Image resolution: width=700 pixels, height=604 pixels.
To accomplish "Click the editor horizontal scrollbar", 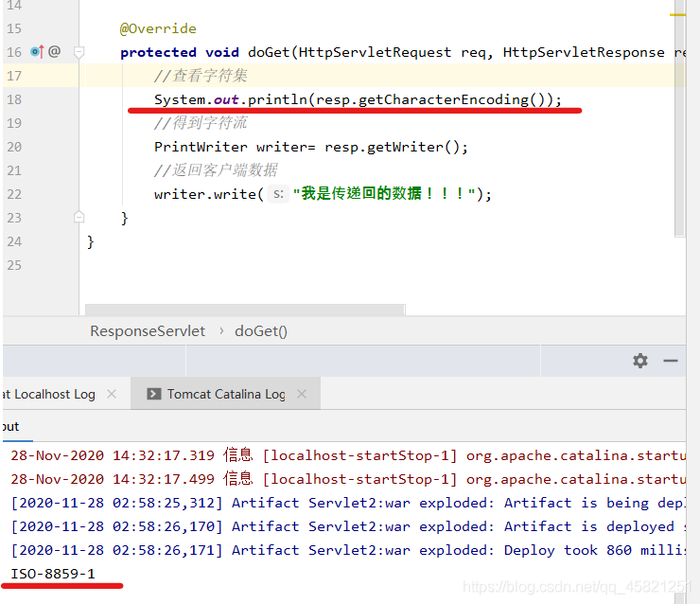I will [x=245, y=310].
